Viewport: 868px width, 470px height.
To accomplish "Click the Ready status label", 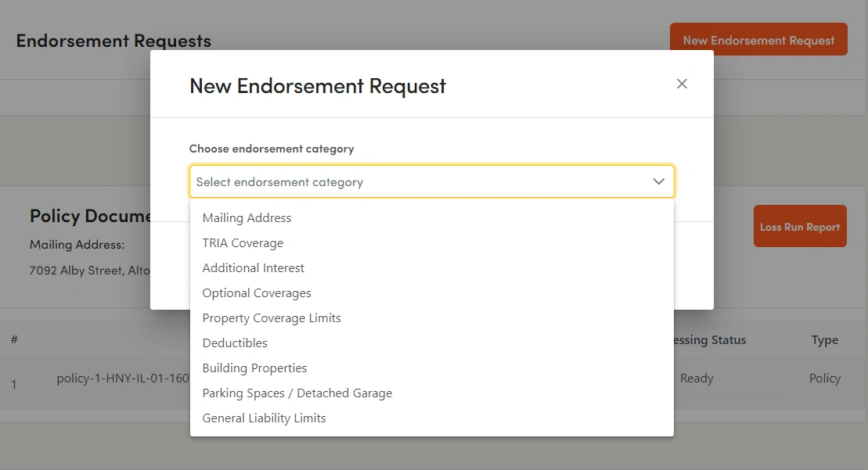I will coord(696,378).
